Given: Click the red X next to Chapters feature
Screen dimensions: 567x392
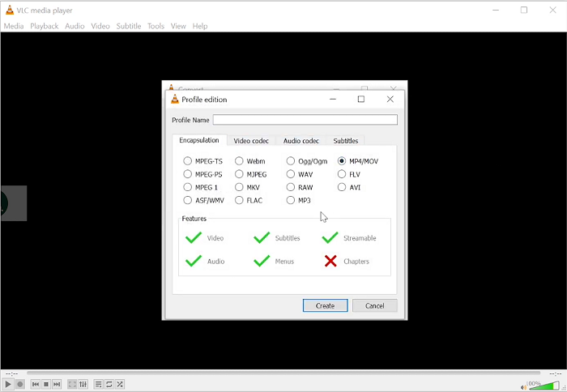Looking at the screenshot, I should (x=330, y=261).
